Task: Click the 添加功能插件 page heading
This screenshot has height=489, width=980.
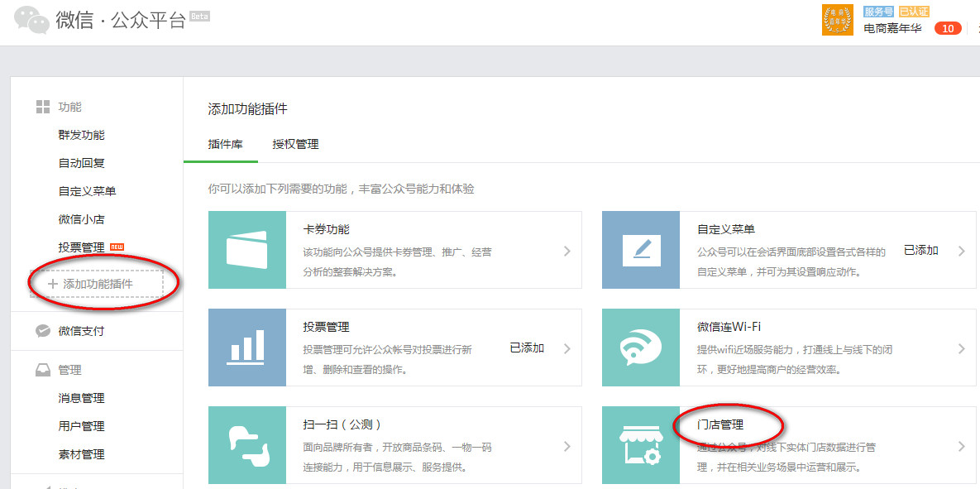Action: point(247,109)
